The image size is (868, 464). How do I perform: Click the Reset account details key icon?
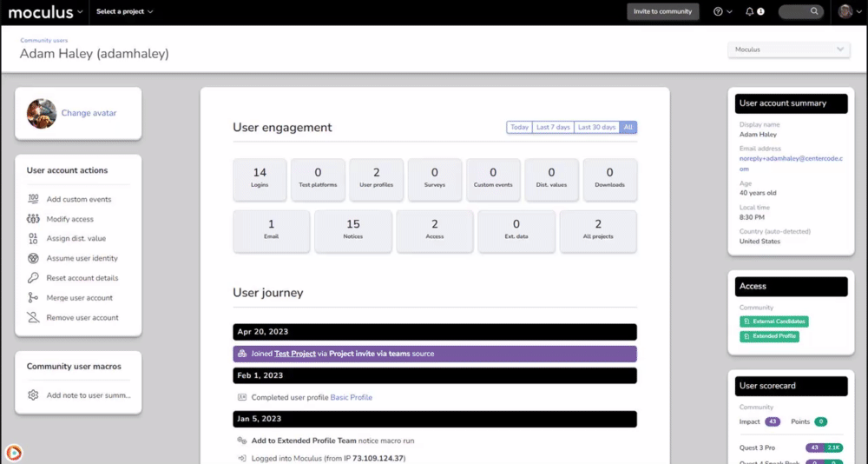[33, 278]
